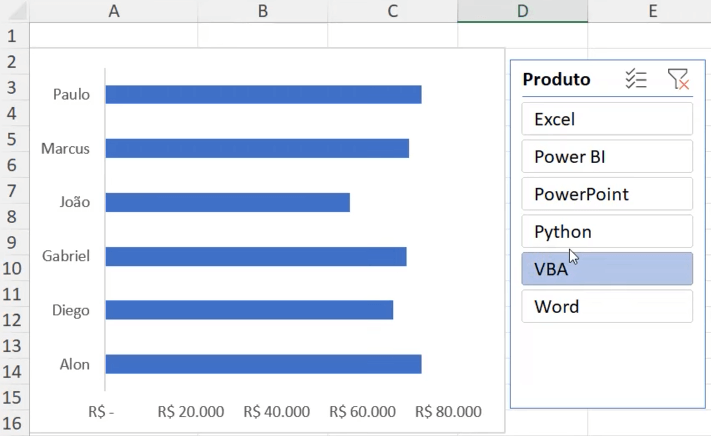This screenshot has height=436, width=711.
Task: Filter the slicer by Power BI
Action: point(607,157)
